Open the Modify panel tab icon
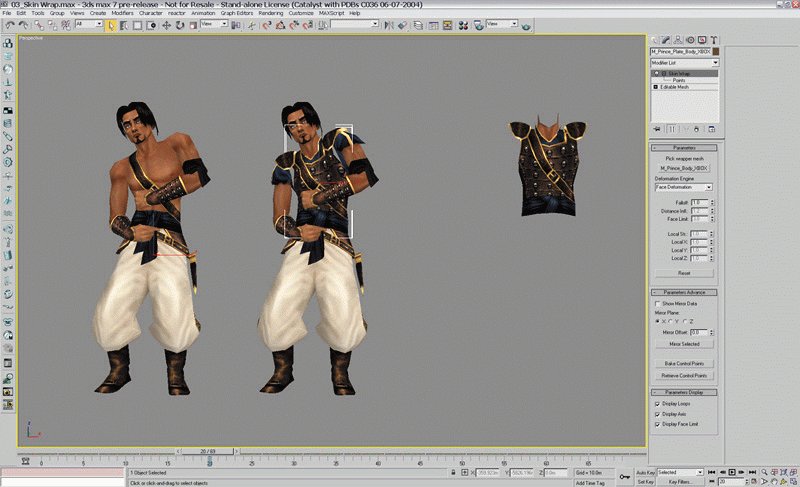The height and width of the screenshot is (487, 800). click(666, 40)
